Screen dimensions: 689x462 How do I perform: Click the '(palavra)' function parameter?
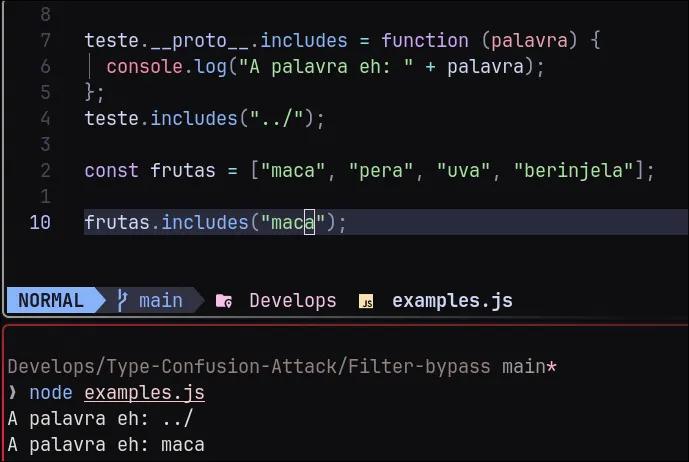point(529,40)
